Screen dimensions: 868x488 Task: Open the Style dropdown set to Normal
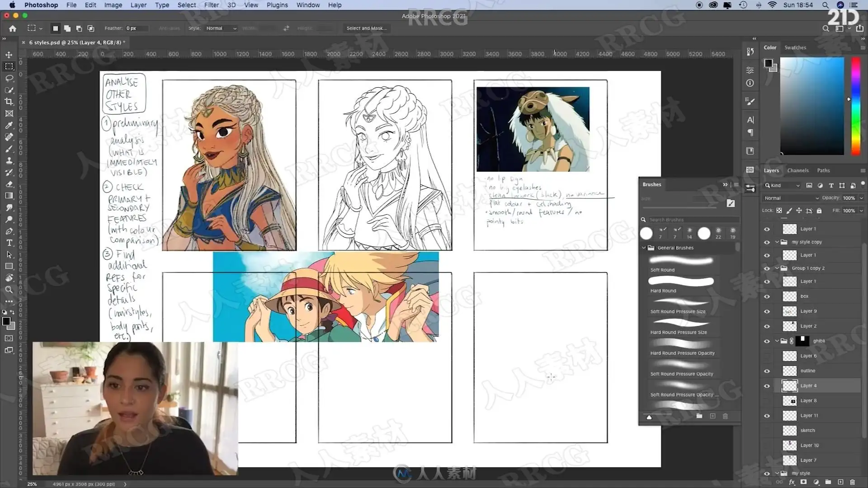coord(221,28)
